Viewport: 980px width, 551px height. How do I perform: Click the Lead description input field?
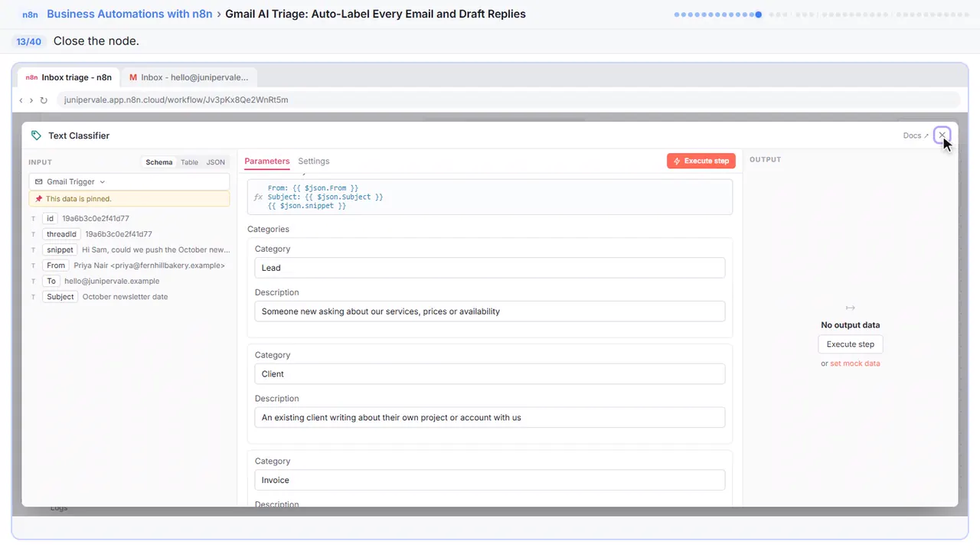[489, 311]
